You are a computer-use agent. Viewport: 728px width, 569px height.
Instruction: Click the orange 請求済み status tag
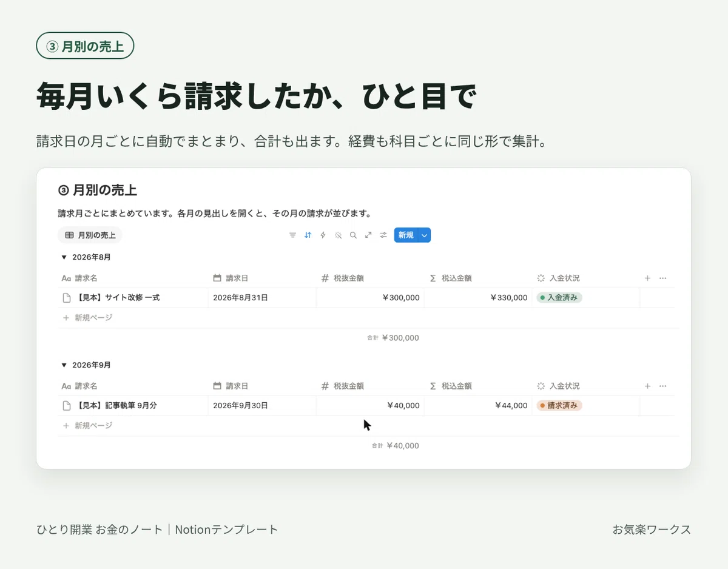pos(559,405)
